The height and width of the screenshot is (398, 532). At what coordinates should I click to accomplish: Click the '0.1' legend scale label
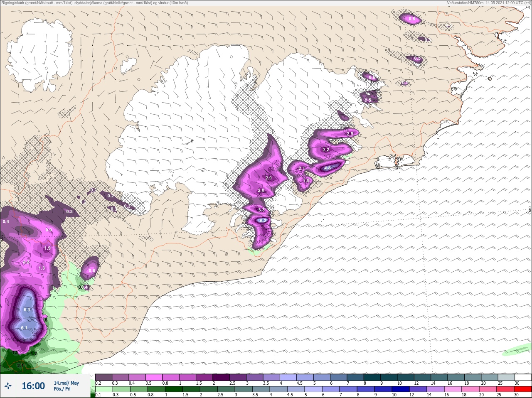pos(98,395)
